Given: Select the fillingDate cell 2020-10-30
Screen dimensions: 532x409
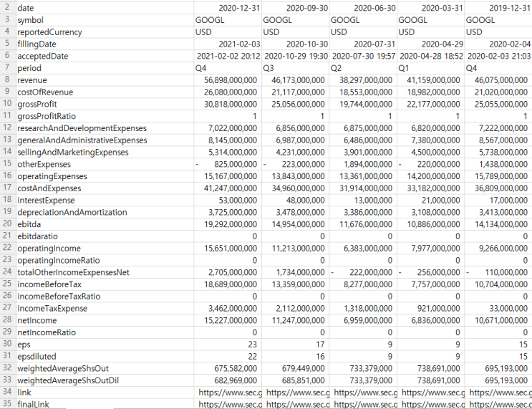Looking at the screenshot, I should 296,44.
